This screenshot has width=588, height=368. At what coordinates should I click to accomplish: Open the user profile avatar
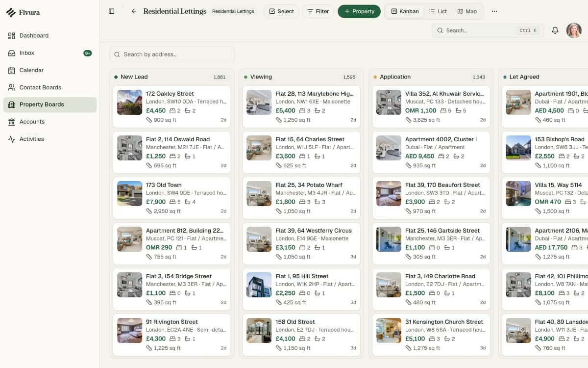pos(574,30)
